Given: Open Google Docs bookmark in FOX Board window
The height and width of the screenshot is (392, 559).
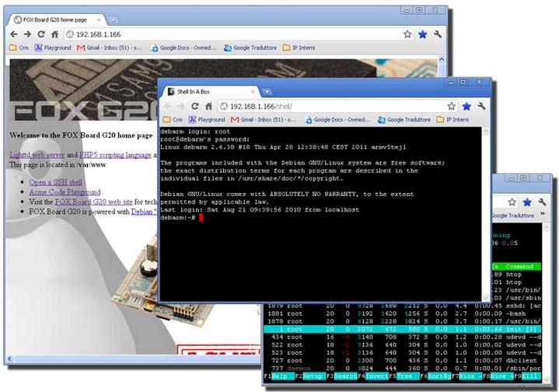Looking at the screenshot, I should 183,47.
